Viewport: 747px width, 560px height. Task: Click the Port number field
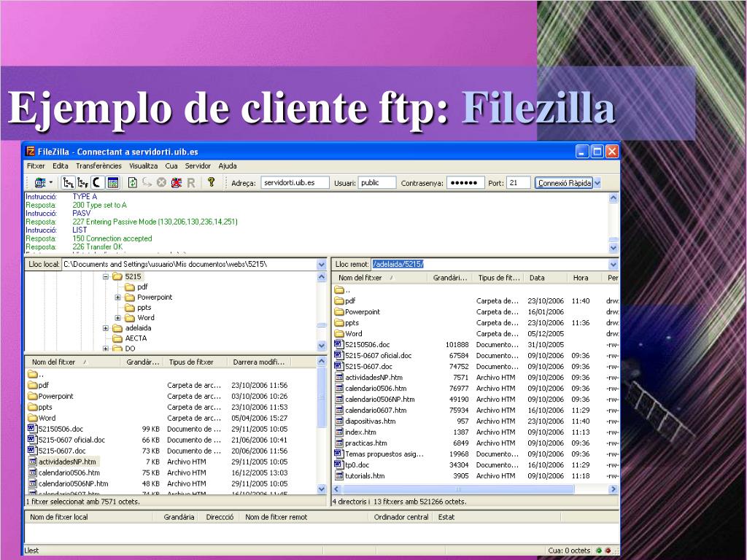[519, 183]
